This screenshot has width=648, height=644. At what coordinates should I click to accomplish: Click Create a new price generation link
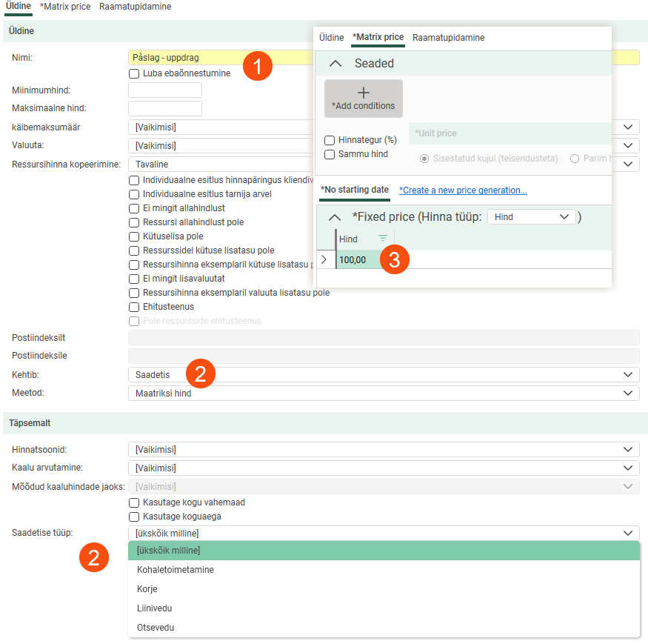click(x=463, y=190)
